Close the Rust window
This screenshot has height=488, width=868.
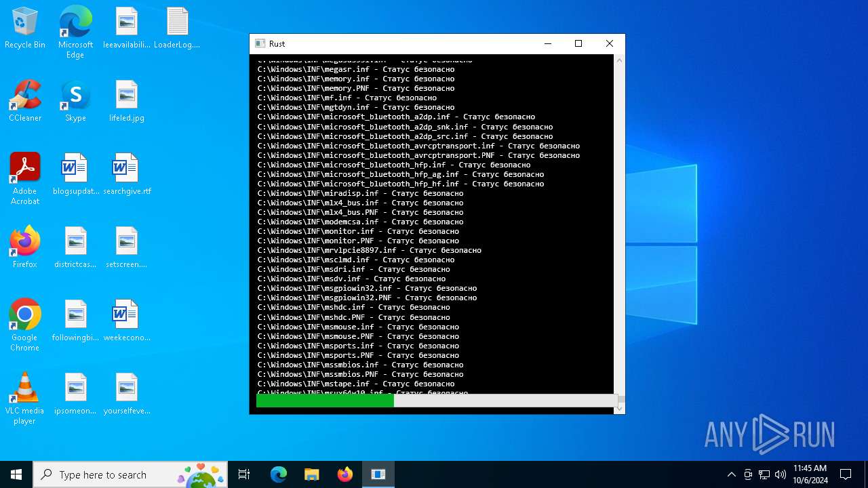tap(609, 43)
